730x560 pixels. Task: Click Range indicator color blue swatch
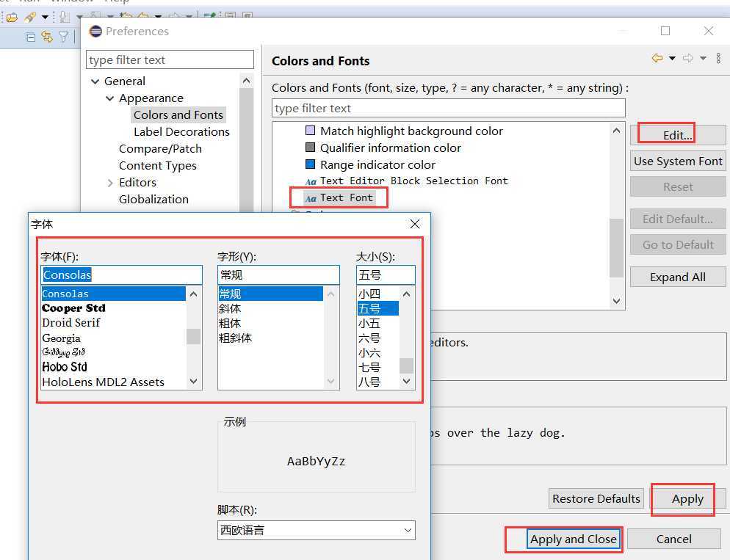[x=310, y=164]
